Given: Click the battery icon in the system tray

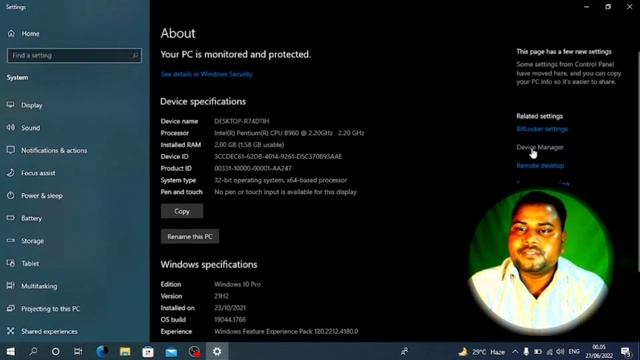Looking at the screenshot, I should pos(538,352).
